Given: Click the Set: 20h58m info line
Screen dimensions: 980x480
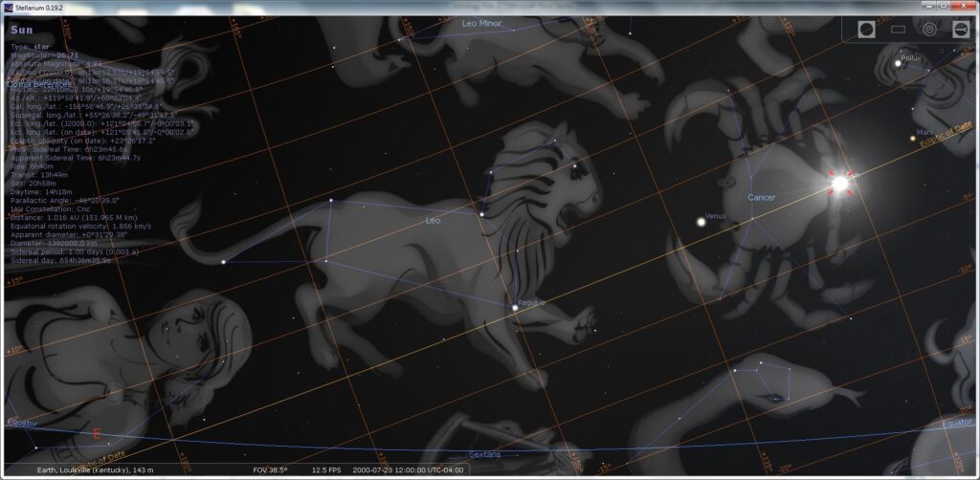Looking at the screenshot, I should click(32, 184).
